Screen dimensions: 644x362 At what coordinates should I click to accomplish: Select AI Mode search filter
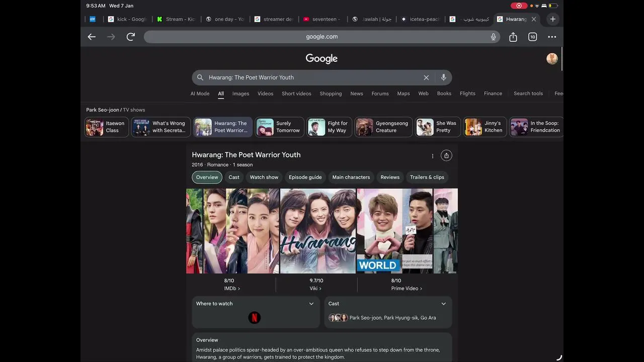(200, 94)
